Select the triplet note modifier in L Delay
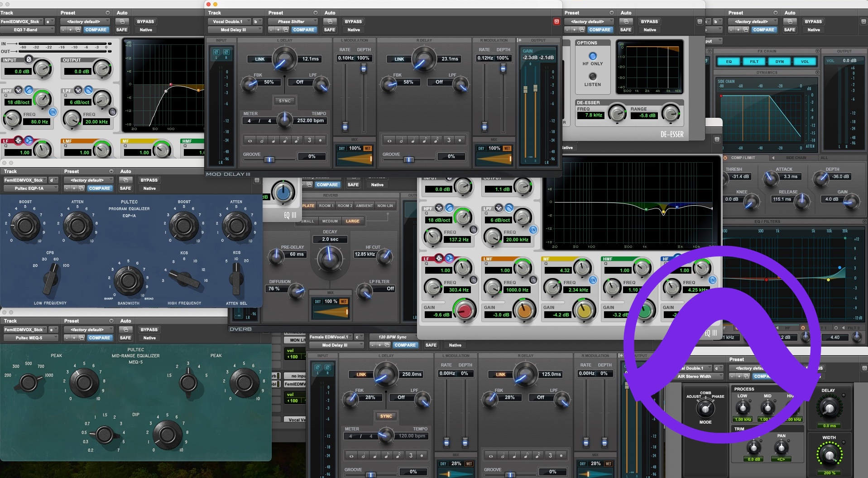Viewport: 868px width, 478px height. [309, 140]
